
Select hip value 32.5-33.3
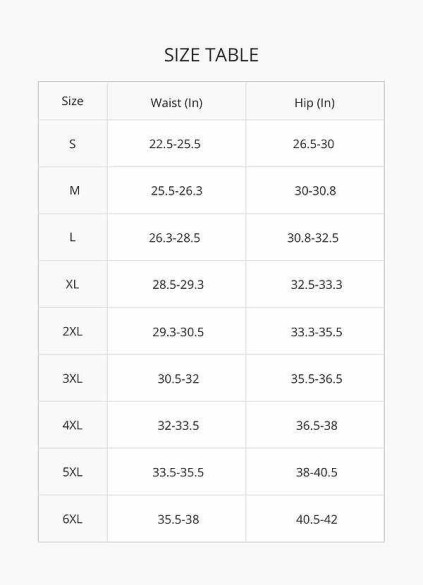pos(317,285)
